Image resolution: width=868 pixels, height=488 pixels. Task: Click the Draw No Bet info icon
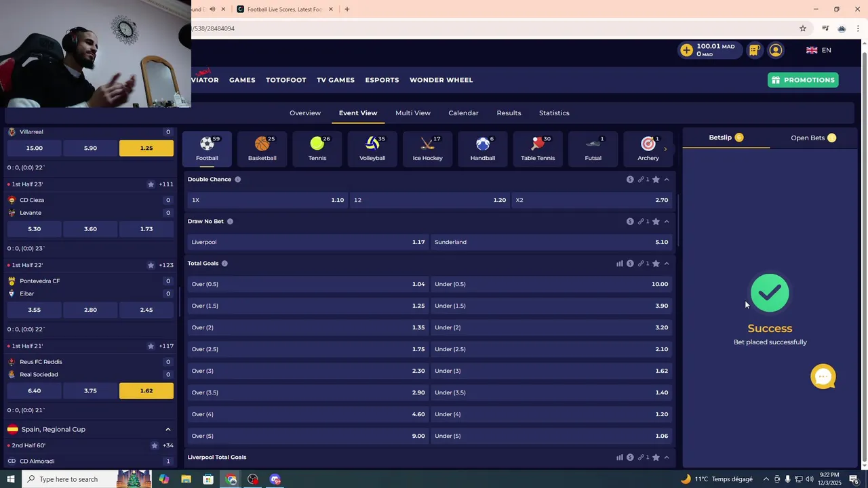230,222
